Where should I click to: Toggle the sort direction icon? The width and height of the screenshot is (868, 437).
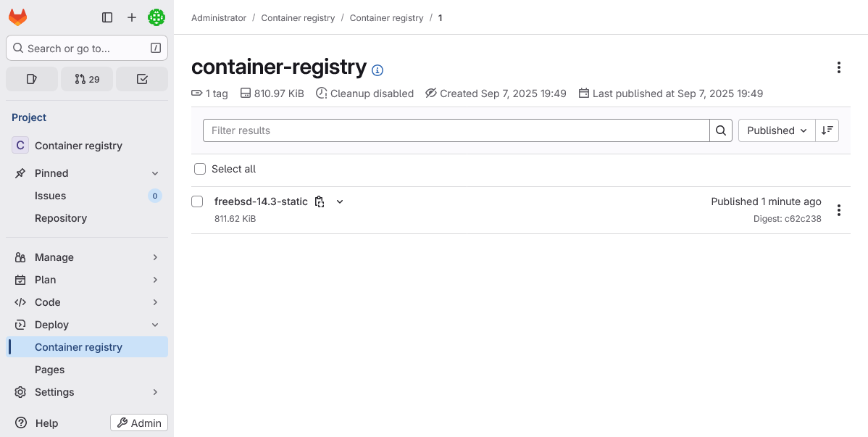[x=827, y=130]
